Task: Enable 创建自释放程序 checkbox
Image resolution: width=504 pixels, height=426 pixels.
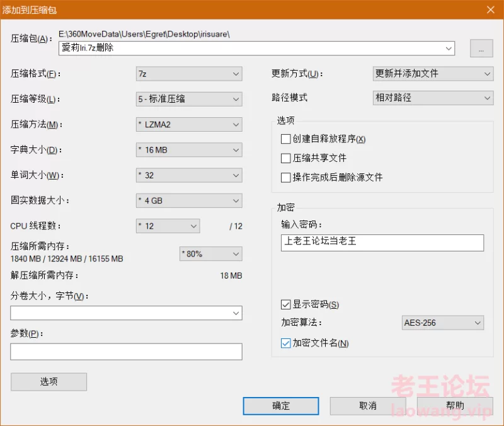Action: [286, 139]
